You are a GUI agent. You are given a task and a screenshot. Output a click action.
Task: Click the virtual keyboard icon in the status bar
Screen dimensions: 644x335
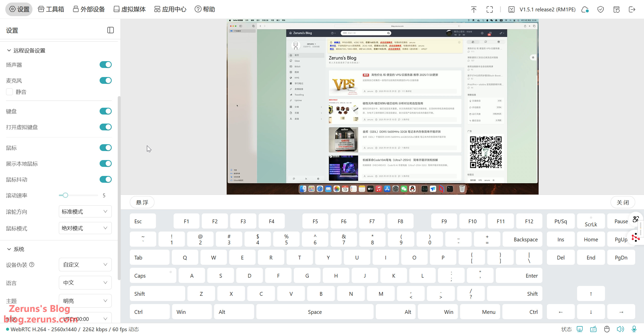pos(593,329)
